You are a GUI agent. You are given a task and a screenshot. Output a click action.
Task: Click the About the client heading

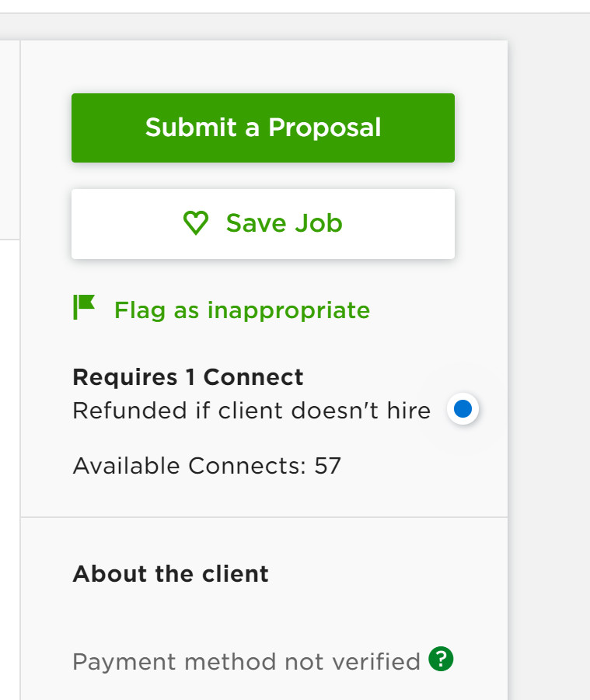tap(170, 574)
